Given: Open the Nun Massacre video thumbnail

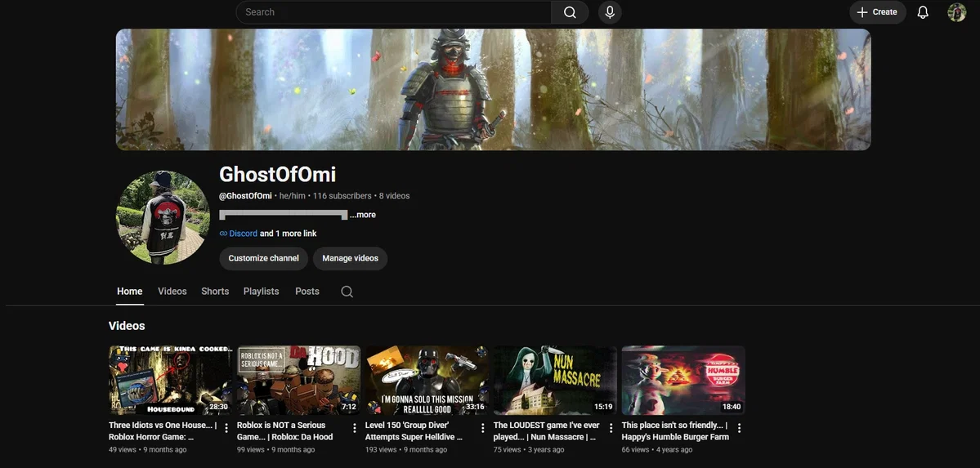Looking at the screenshot, I should click(555, 381).
